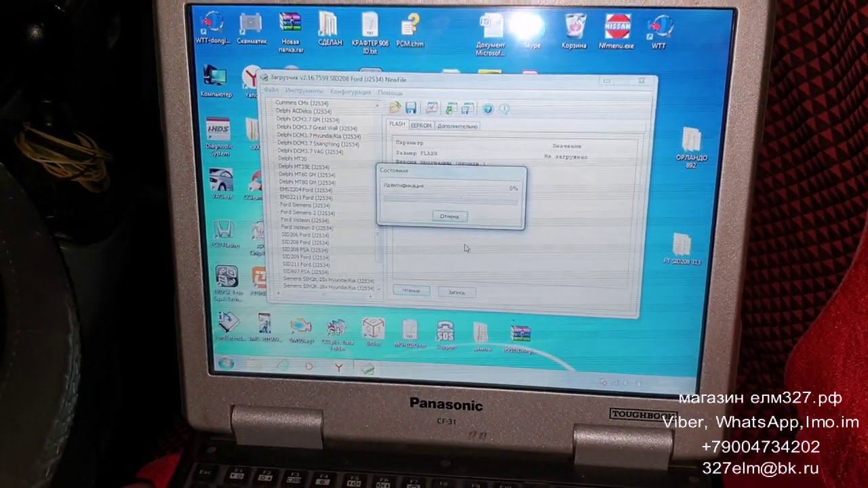The width and height of the screenshot is (868, 488).
Task: Open the Конфигурация menu
Action: pyautogui.click(x=351, y=91)
